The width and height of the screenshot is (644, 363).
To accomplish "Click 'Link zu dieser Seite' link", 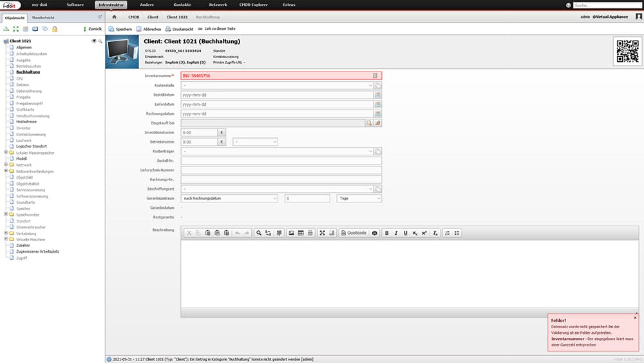I will (218, 29).
